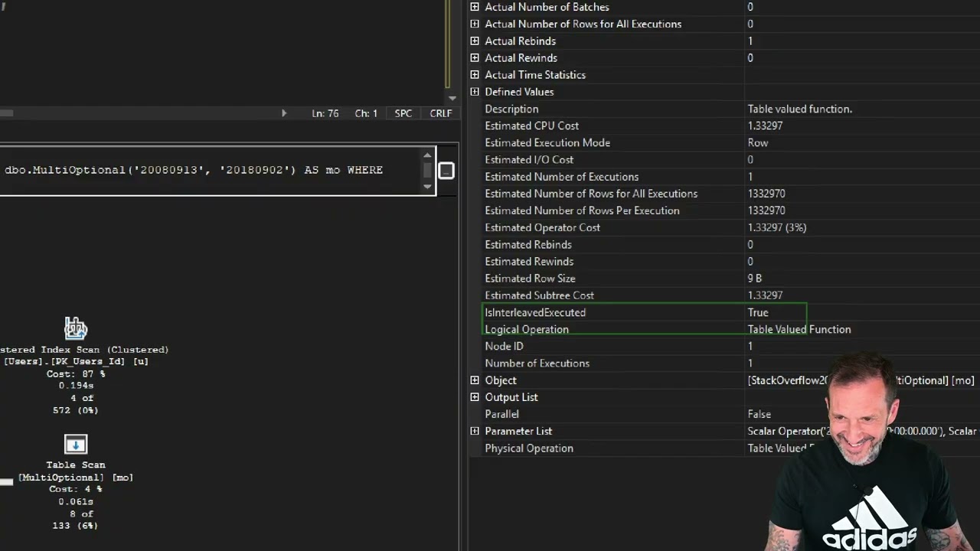Expand the Actual Rebinds property
The image size is (980, 551).
pos(475,41)
